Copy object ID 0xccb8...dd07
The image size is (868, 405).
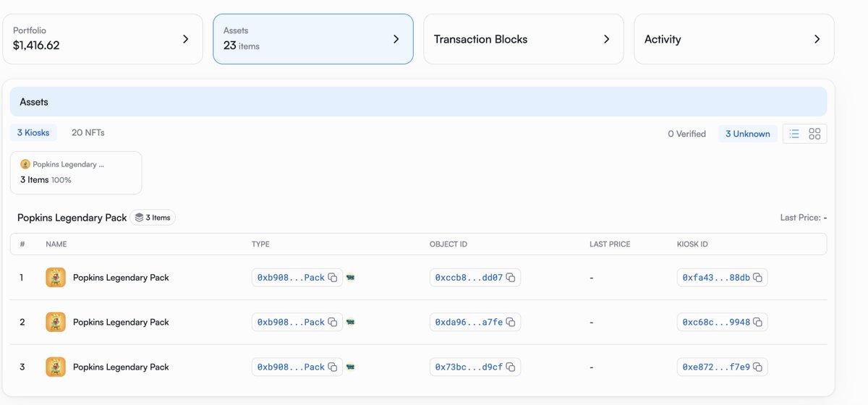511,278
